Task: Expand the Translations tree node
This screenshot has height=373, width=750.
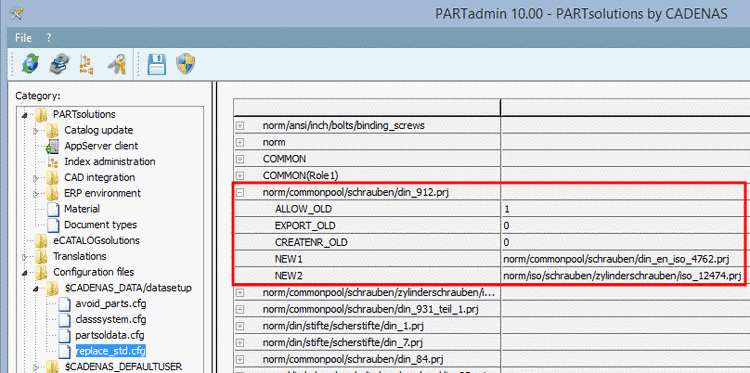Action: pyautogui.click(x=25, y=257)
